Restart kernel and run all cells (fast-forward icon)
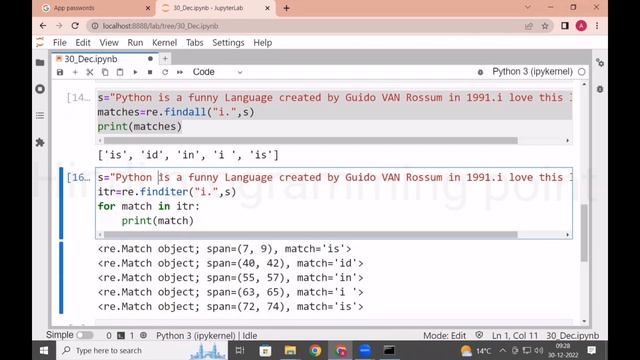The height and width of the screenshot is (360, 640). 180,72
